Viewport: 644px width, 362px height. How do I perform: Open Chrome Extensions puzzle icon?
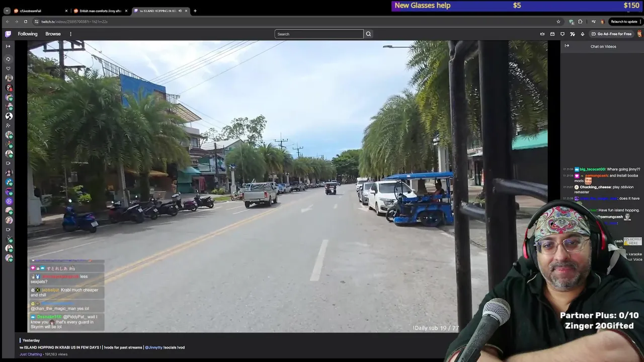click(x=580, y=22)
